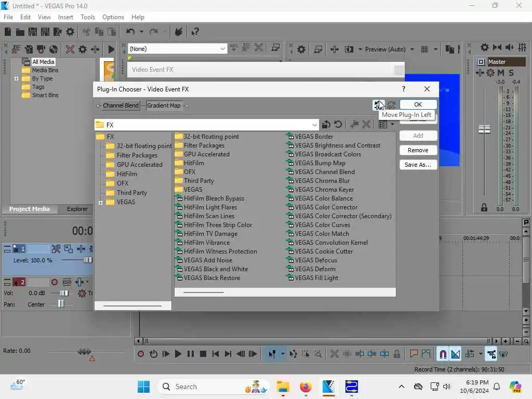Click Views list icon in plug-in chooser

[383, 125]
